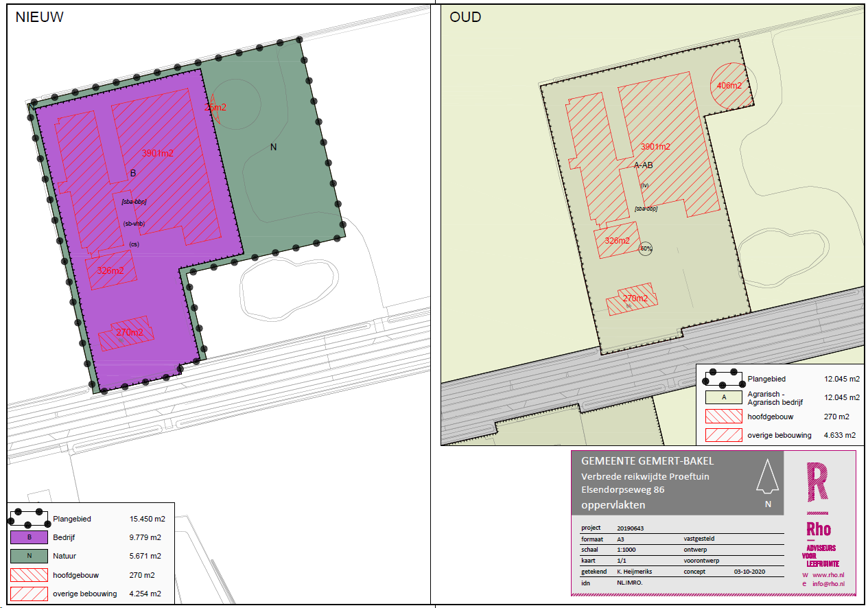Click the 50% circle symbol on the OUD map
868x608 pixels.
tap(645, 248)
